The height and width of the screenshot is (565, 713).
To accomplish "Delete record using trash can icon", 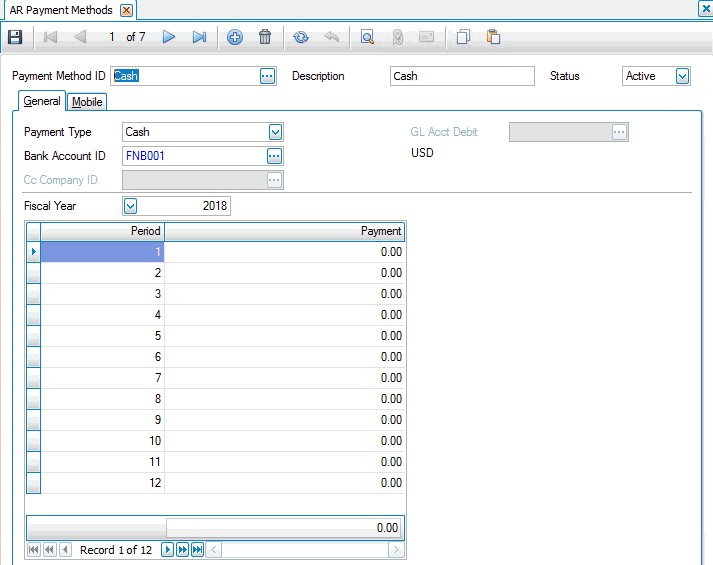I will [265, 37].
